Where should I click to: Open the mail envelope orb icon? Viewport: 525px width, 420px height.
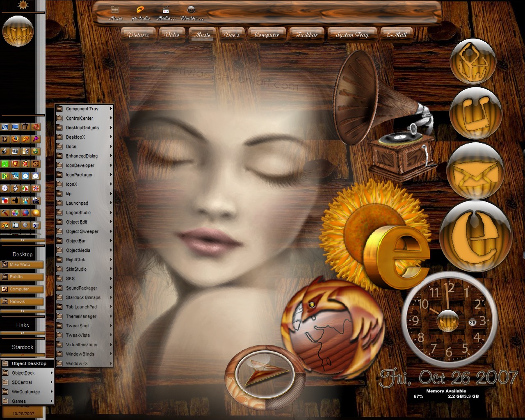[x=475, y=171]
